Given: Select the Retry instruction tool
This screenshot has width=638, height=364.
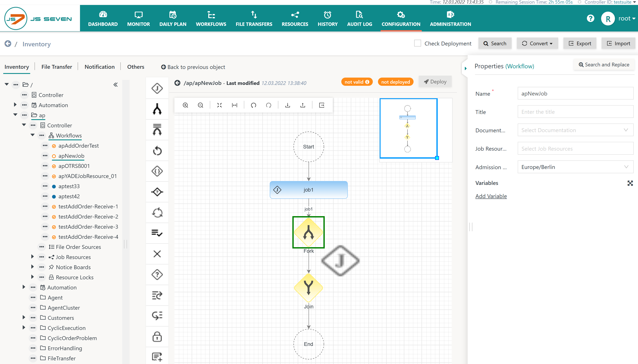Looking at the screenshot, I should tap(157, 150).
